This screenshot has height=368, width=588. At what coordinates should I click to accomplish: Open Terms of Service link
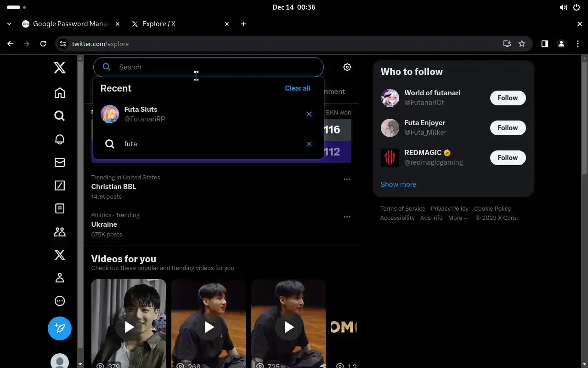pyautogui.click(x=403, y=209)
